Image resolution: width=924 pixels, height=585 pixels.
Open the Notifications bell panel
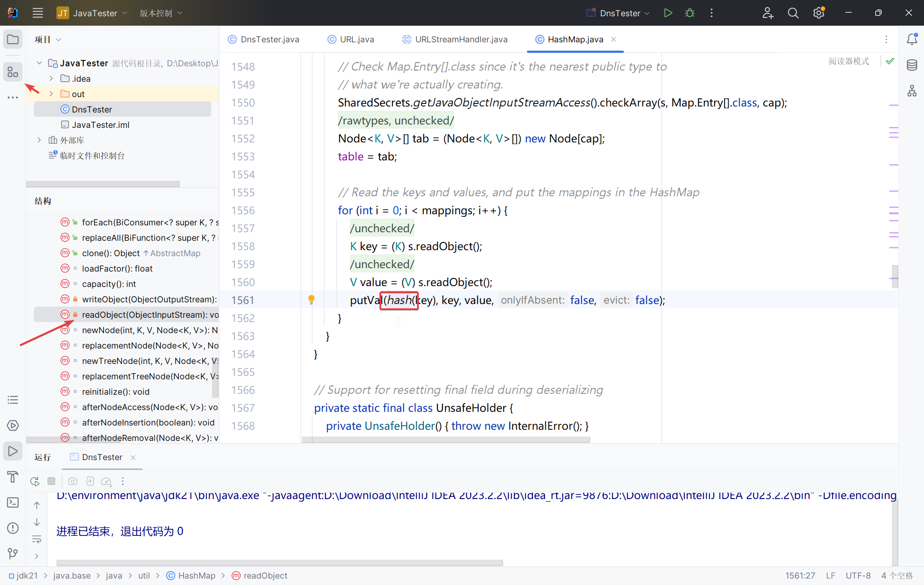coord(912,39)
